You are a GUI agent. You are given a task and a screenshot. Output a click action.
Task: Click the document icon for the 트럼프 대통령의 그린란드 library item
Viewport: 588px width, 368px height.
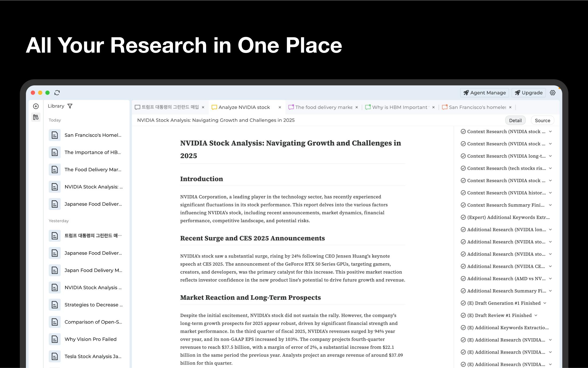(55, 236)
